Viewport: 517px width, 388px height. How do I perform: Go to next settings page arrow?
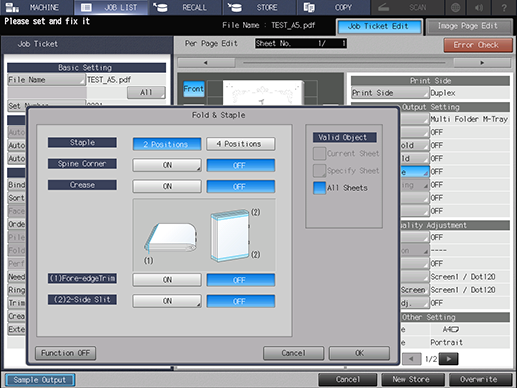pyautogui.click(x=448, y=359)
